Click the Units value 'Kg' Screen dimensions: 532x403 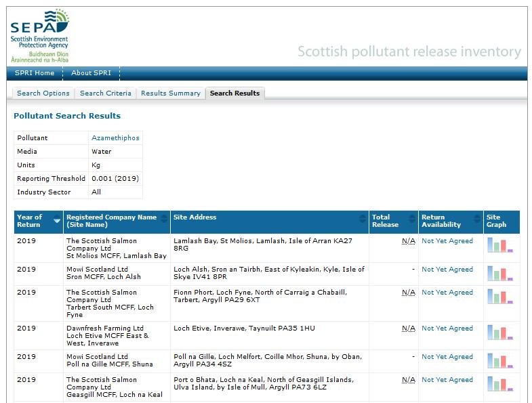coord(96,165)
